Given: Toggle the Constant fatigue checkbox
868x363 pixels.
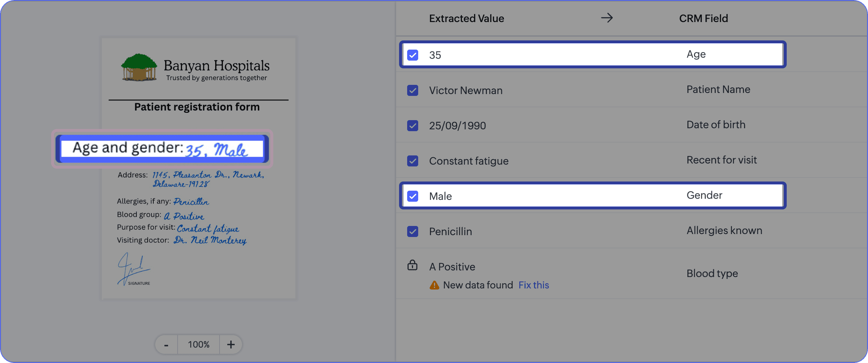Looking at the screenshot, I should (413, 161).
